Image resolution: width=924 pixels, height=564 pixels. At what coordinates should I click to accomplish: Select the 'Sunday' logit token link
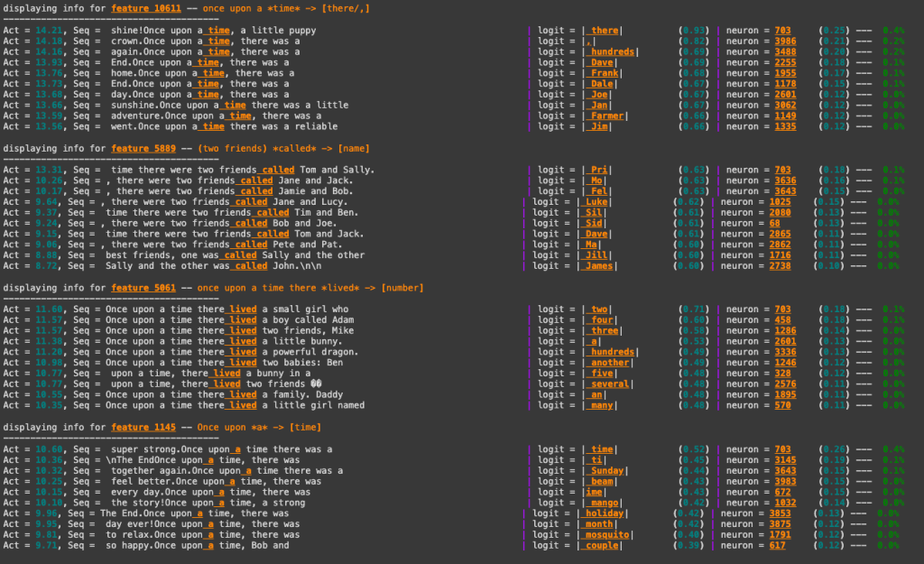(x=607, y=470)
